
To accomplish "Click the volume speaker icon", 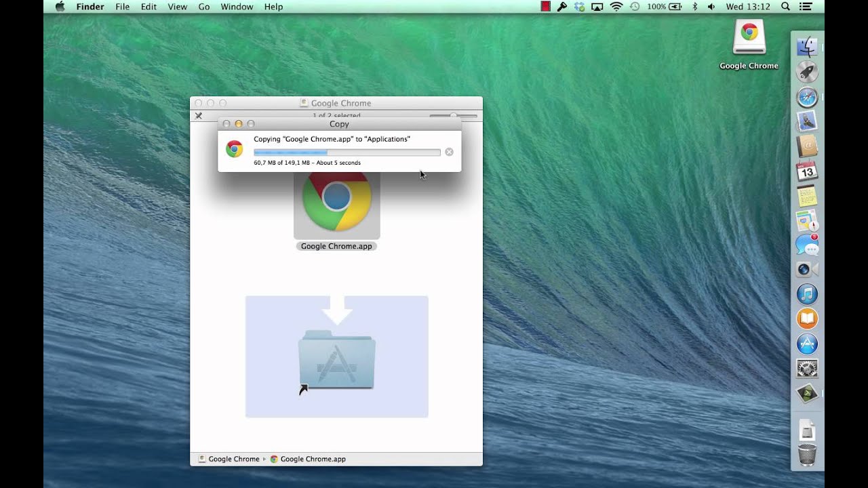I will pos(711,7).
